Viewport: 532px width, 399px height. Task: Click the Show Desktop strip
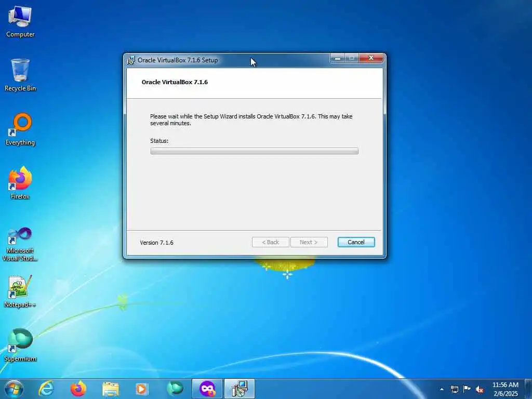528,389
